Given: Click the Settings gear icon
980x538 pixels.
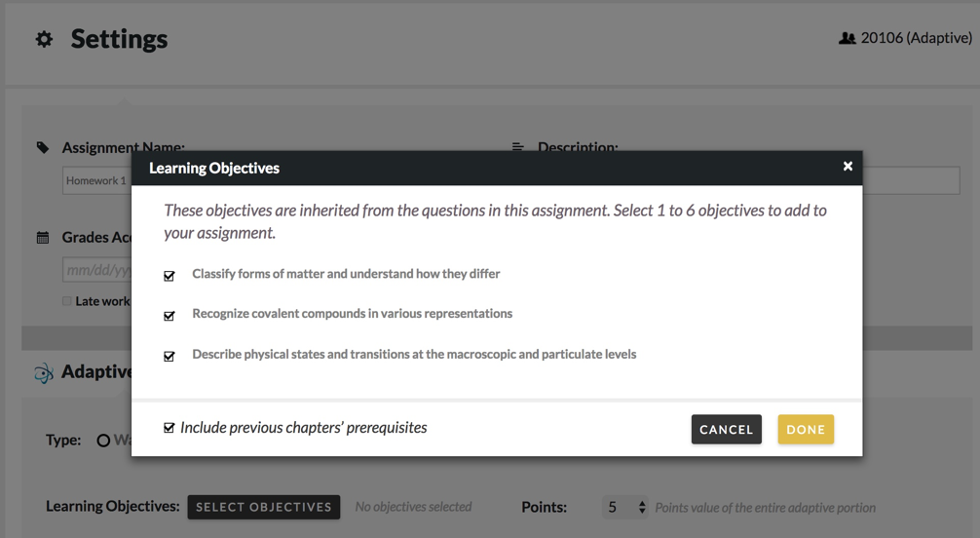Looking at the screenshot, I should 44,40.
